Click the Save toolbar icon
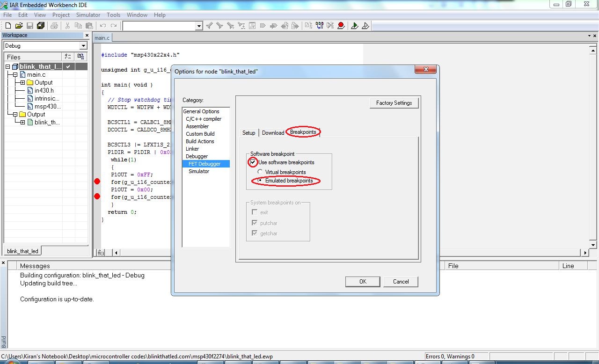Image resolution: width=599 pixels, height=364 pixels. [x=29, y=26]
